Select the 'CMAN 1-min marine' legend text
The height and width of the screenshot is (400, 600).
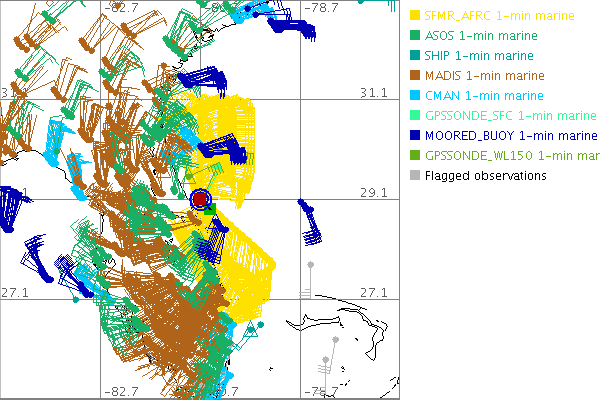482,96
